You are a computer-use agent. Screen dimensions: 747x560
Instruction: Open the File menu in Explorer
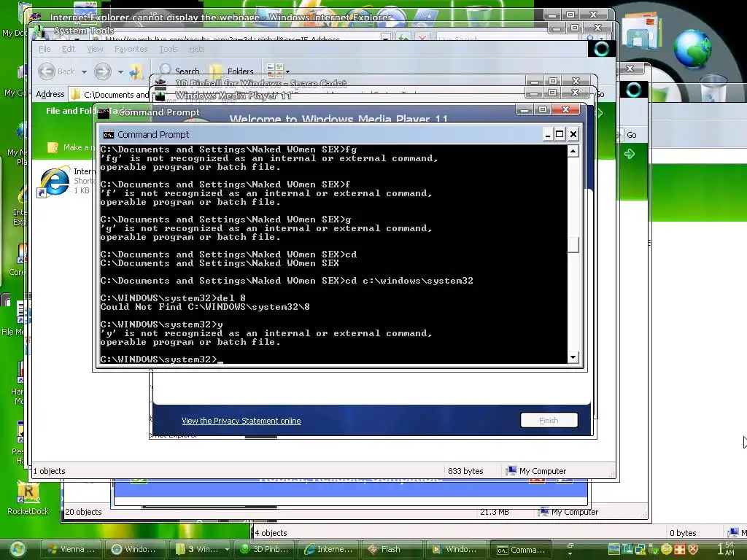pyautogui.click(x=44, y=49)
